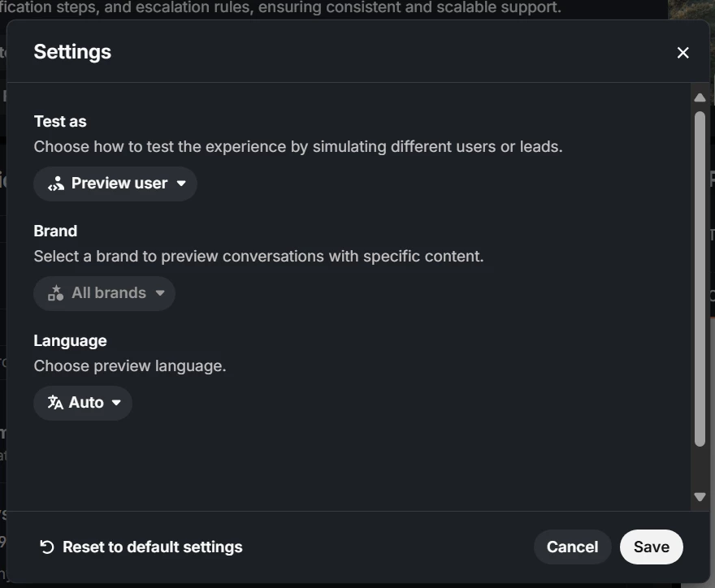Expand the caret next to All brands

coord(159,293)
